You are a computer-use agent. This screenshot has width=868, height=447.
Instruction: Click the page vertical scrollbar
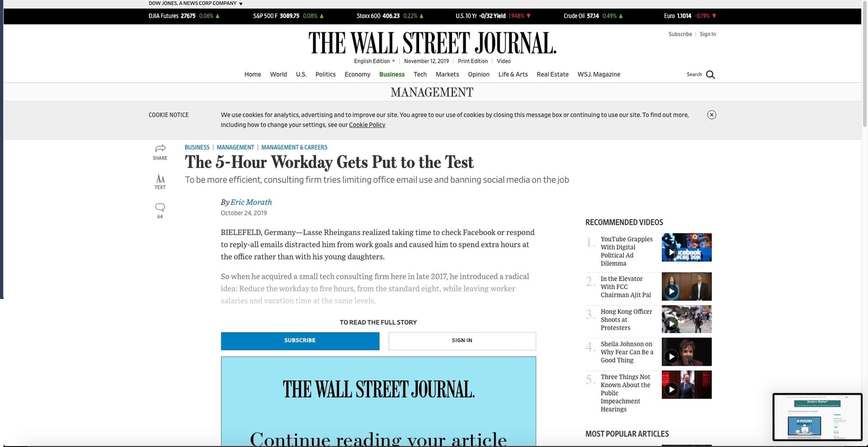click(864, 63)
